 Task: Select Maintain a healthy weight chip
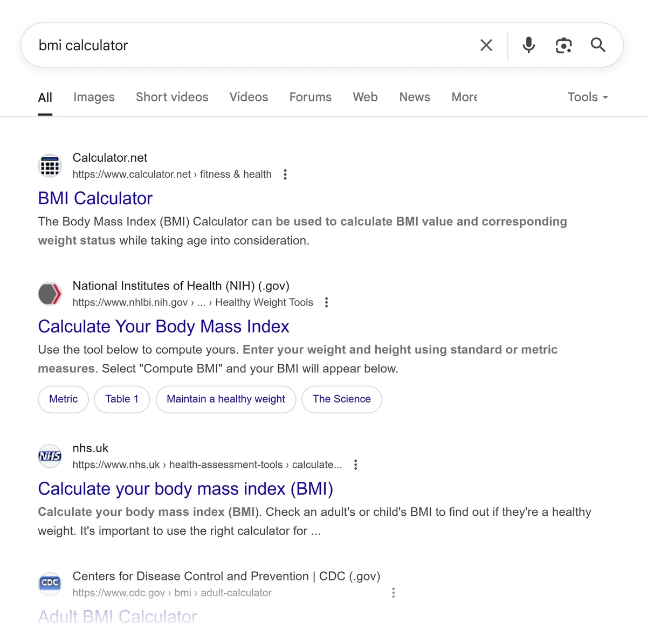[226, 399]
